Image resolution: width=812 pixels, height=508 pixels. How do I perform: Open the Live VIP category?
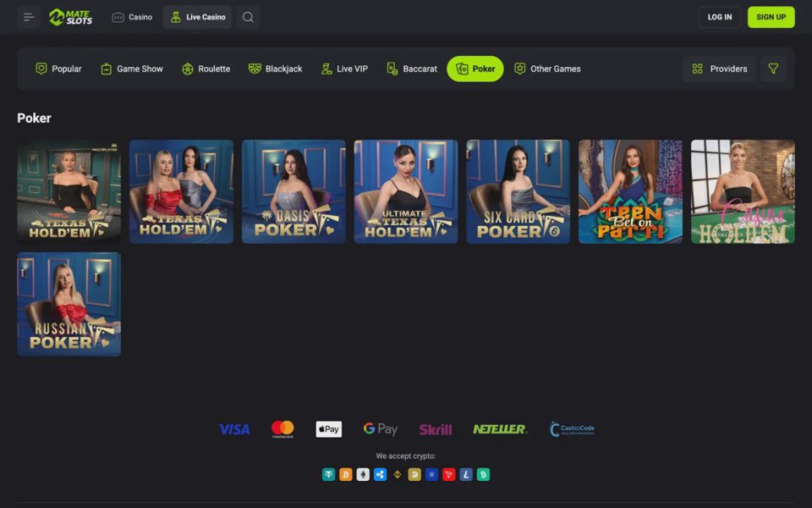344,69
